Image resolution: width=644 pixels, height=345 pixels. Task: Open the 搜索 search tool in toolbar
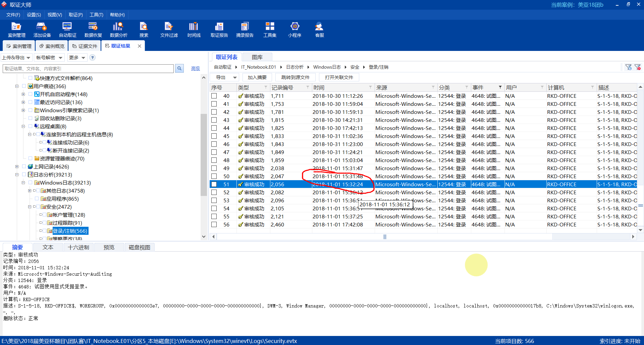pyautogui.click(x=144, y=30)
